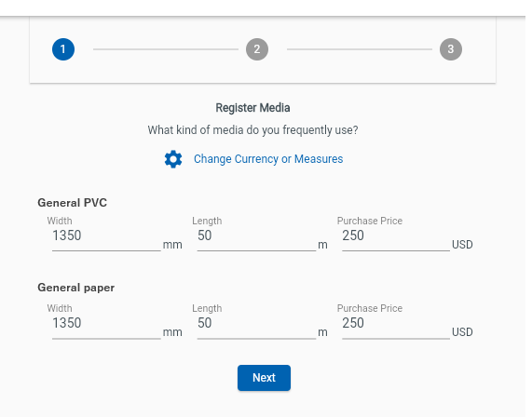Click the USD unit beside General paper price
This screenshot has width=532, height=417.
point(462,332)
